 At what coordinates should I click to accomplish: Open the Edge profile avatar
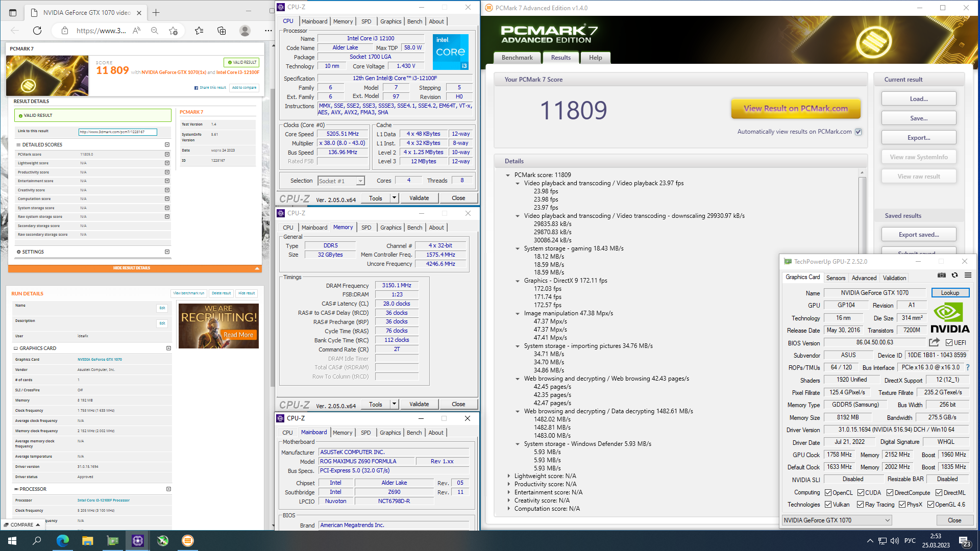[x=245, y=31]
